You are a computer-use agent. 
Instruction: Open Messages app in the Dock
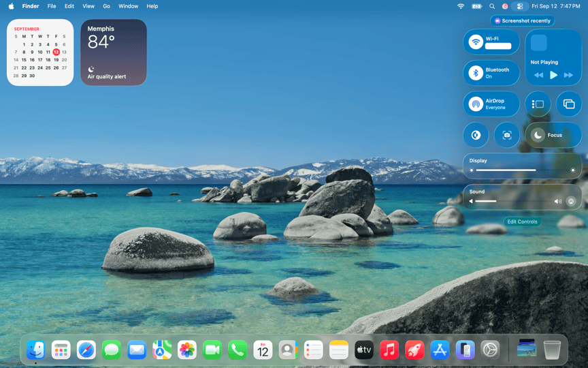coord(112,350)
